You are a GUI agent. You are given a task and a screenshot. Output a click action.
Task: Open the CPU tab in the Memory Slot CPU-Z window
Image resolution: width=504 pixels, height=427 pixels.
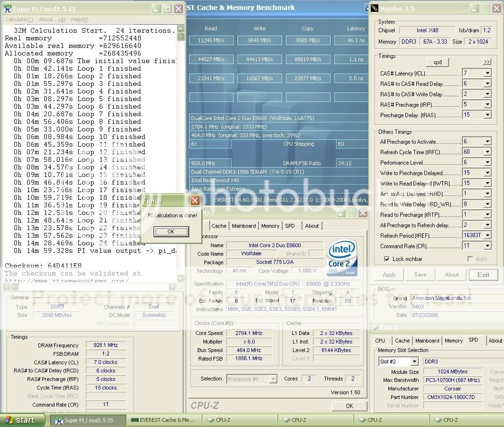(380, 341)
